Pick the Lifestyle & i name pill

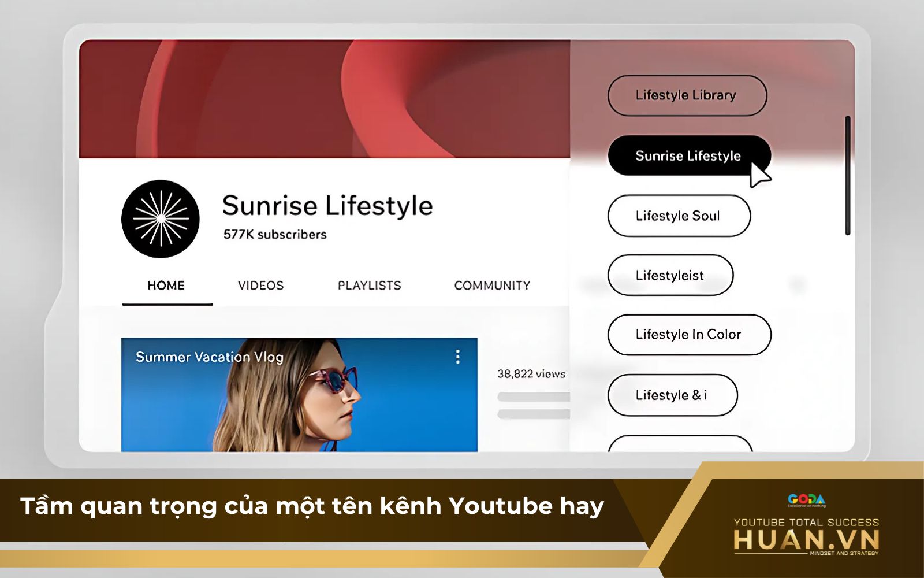(x=673, y=395)
